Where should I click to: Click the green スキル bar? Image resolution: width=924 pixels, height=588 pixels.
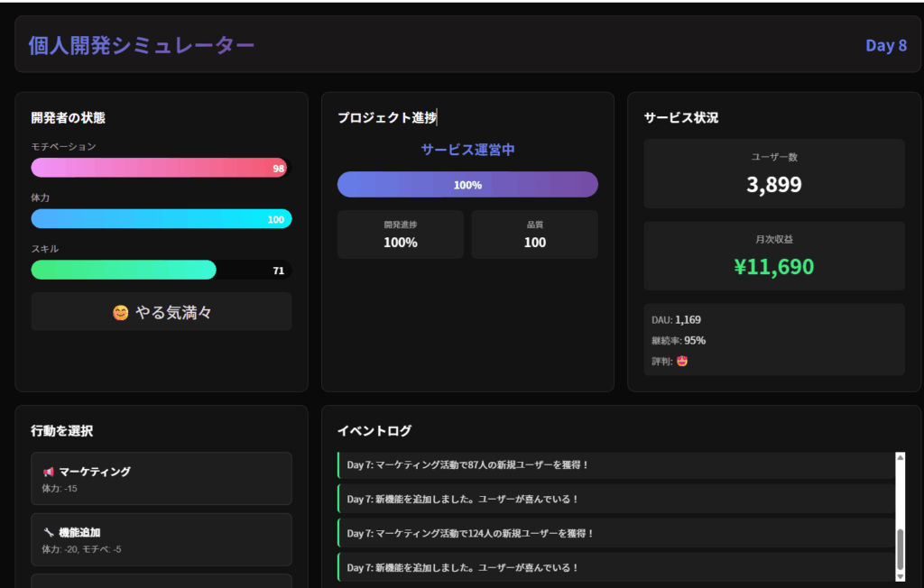tap(124, 270)
